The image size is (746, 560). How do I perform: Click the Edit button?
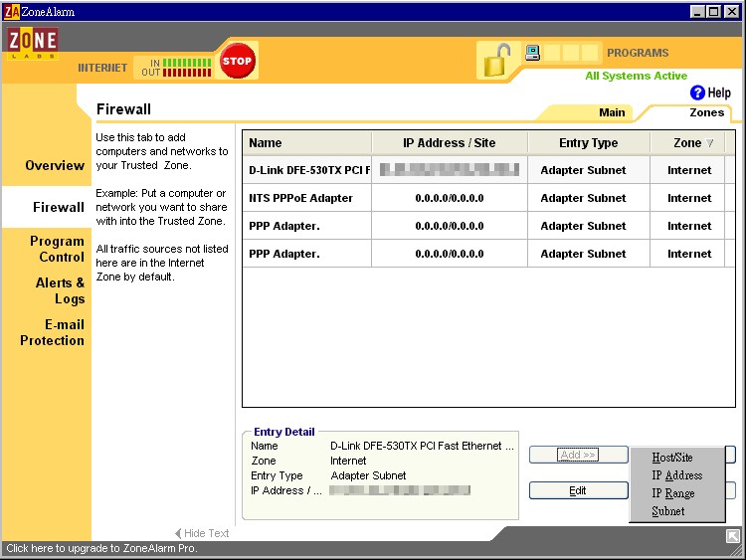(578, 490)
